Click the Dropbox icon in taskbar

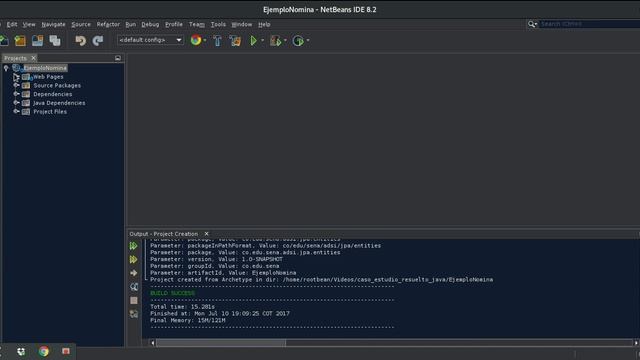(21, 351)
